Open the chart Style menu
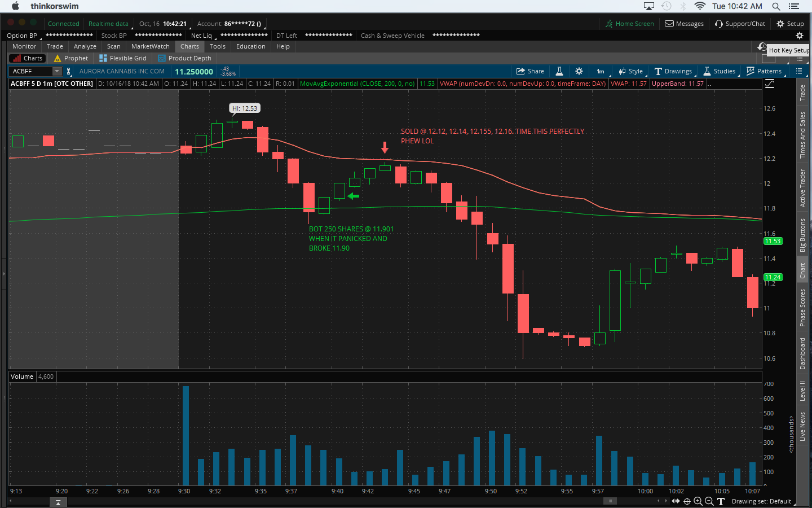 [x=630, y=71]
